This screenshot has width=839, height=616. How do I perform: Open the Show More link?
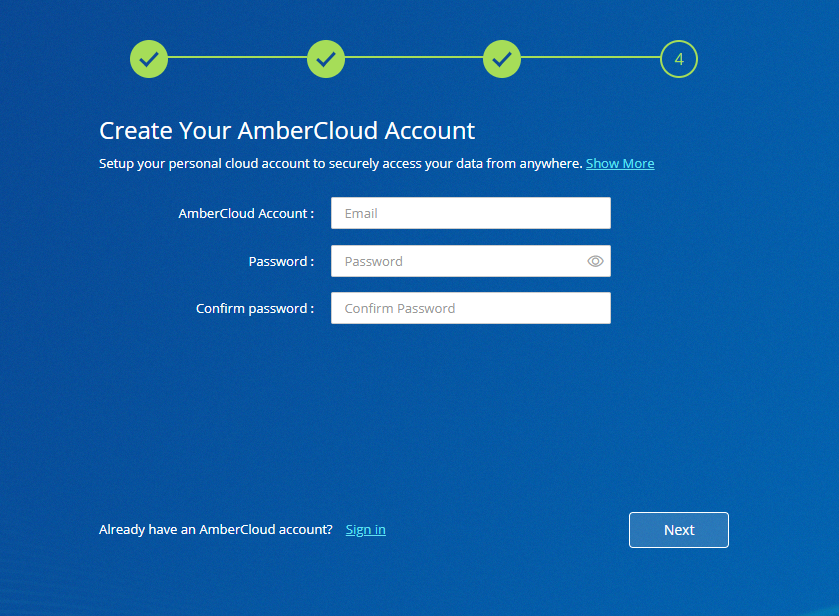click(620, 163)
